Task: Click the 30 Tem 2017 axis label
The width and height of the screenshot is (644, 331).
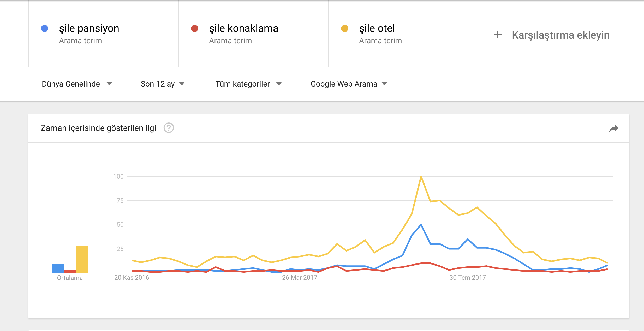Action: click(x=467, y=278)
